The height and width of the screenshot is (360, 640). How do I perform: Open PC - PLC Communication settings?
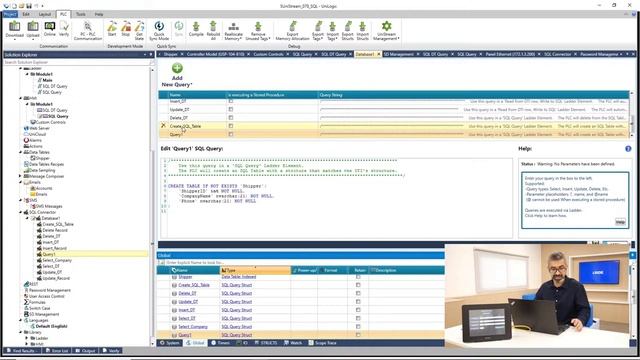click(x=88, y=31)
